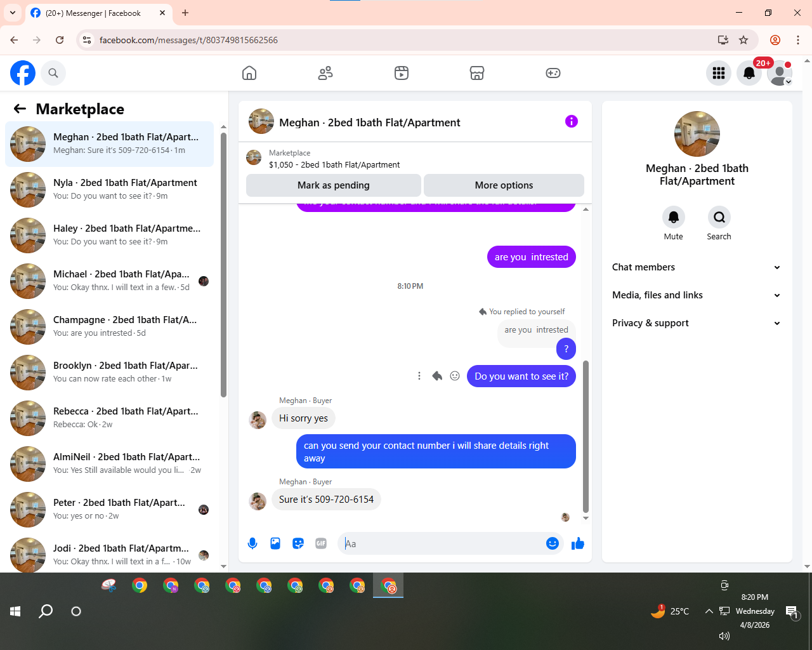Open the GIF picker icon
This screenshot has width=812, height=650.
point(321,543)
